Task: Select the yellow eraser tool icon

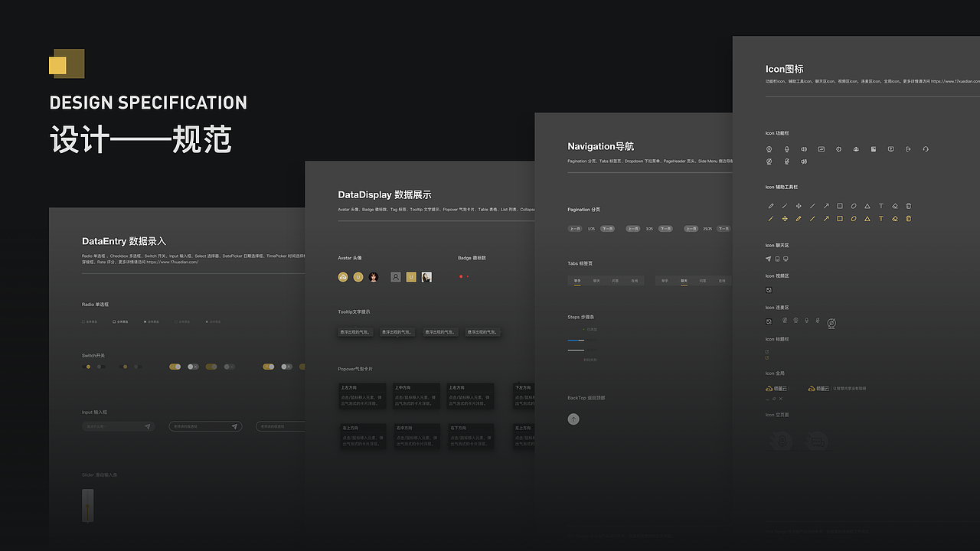Action: click(x=895, y=219)
